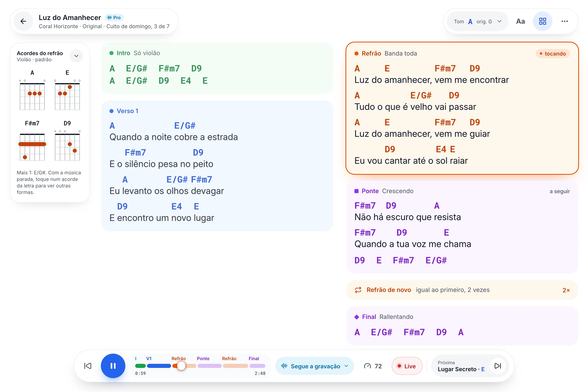Jump to the Ponte segment in timeline
The height and width of the screenshot is (392, 588).
[x=209, y=366]
